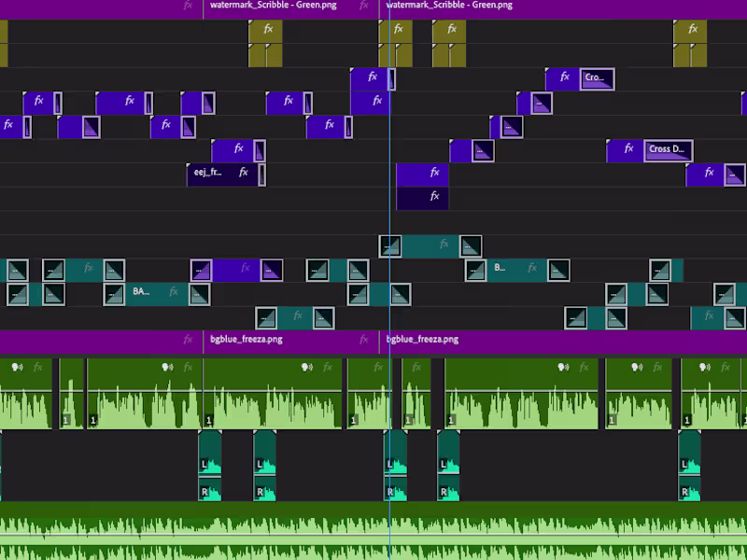Click the fx icon beside the Cross D transition
Image resolution: width=747 pixels, height=560 pixels.
627,149
